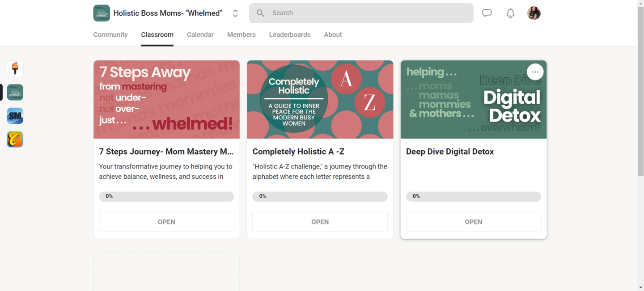Switch to the torch icon community in sidebar

pos(15,69)
